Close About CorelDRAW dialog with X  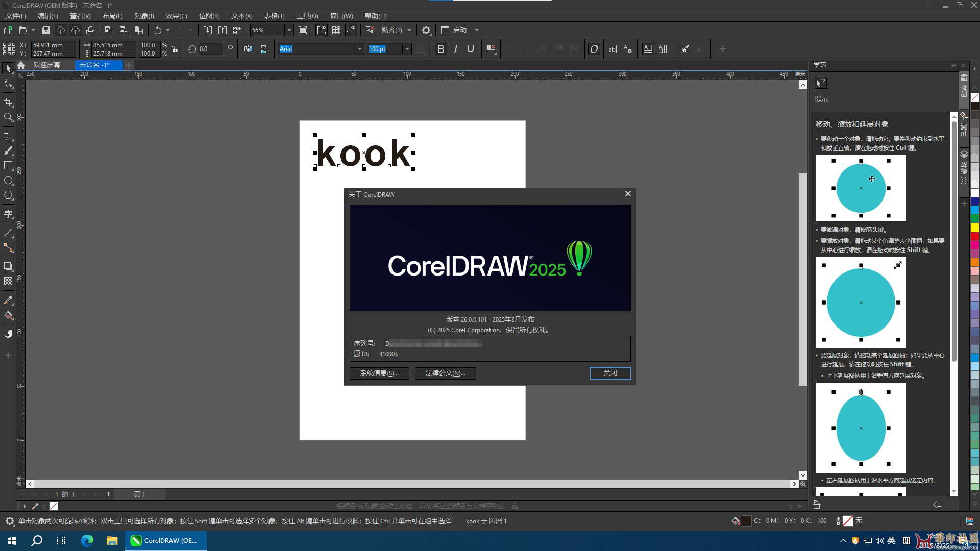[x=628, y=194]
